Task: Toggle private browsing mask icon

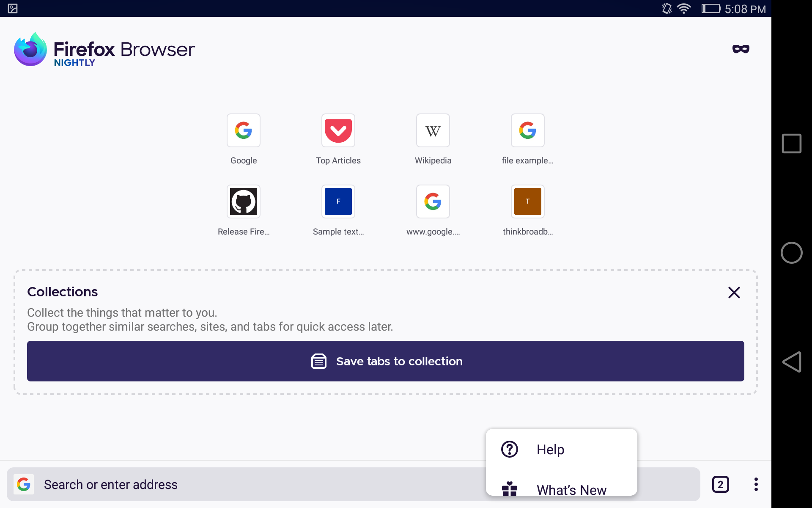Action: pyautogui.click(x=741, y=49)
